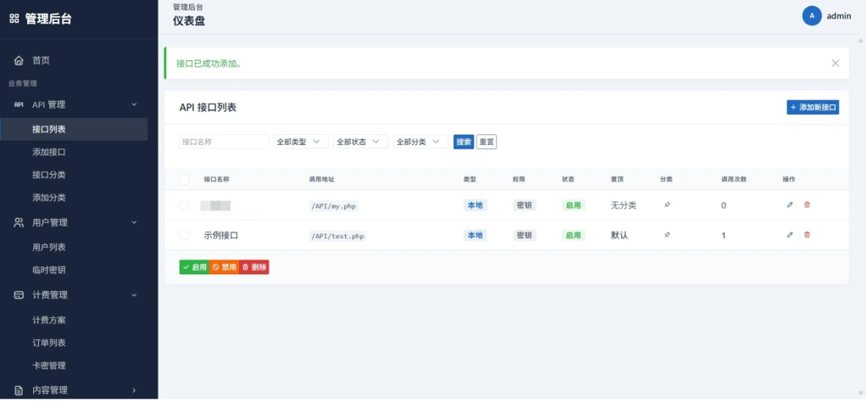Pin the /API/my.php interface row
The width and height of the screenshot is (868, 403).
(667, 205)
